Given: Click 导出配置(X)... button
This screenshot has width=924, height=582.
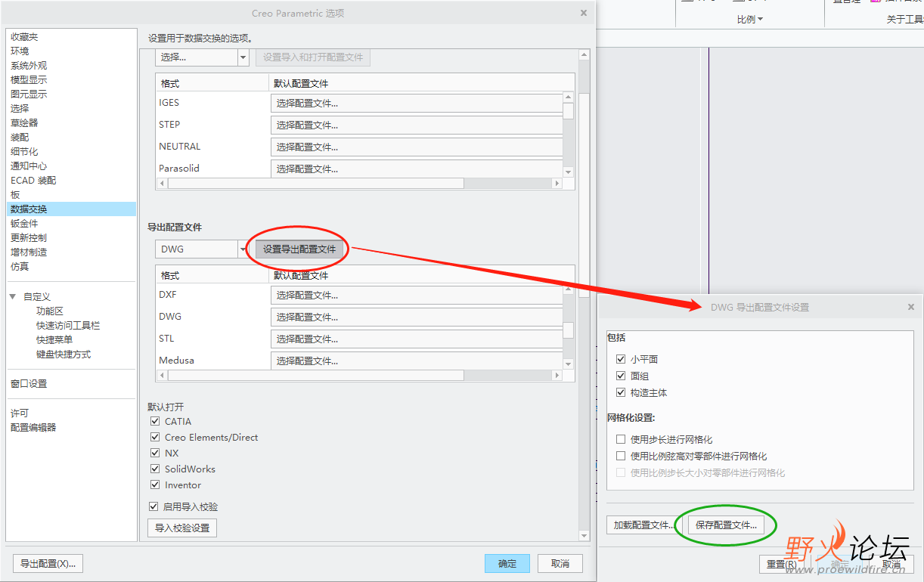Looking at the screenshot, I should [x=48, y=564].
